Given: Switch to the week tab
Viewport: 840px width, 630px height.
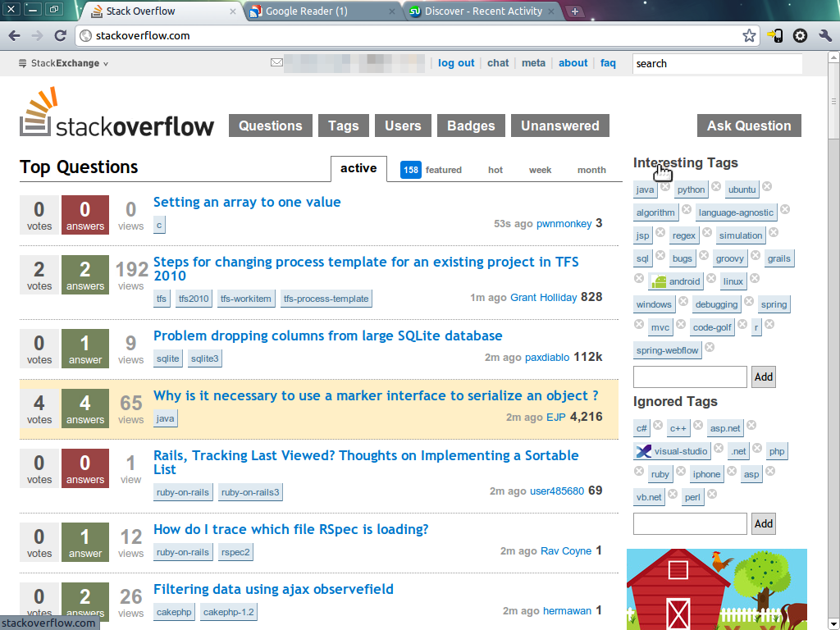Looking at the screenshot, I should (x=540, y=170).
